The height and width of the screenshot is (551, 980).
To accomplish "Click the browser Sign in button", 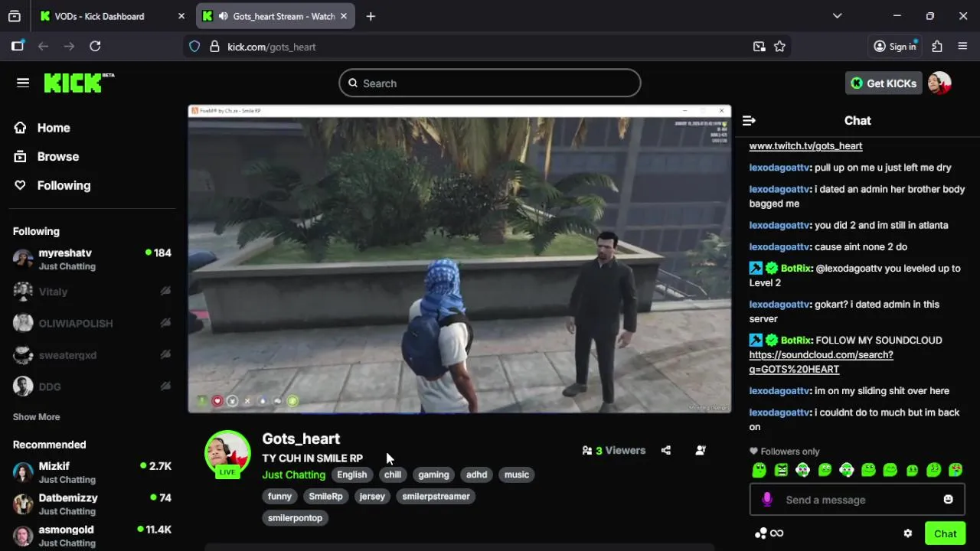I will 895,47.
